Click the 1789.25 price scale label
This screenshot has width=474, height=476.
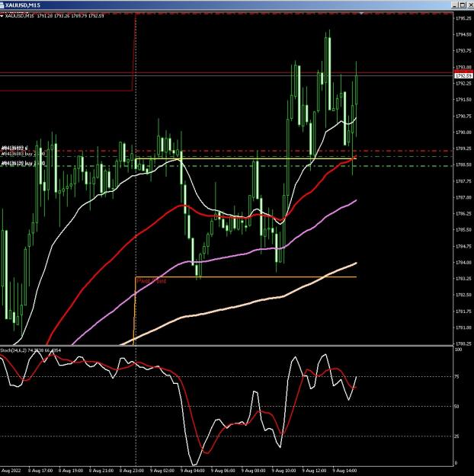(x=463, y=149)
